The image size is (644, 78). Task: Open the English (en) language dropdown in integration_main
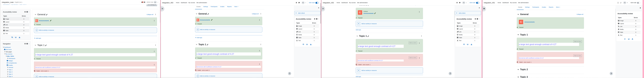19,2
